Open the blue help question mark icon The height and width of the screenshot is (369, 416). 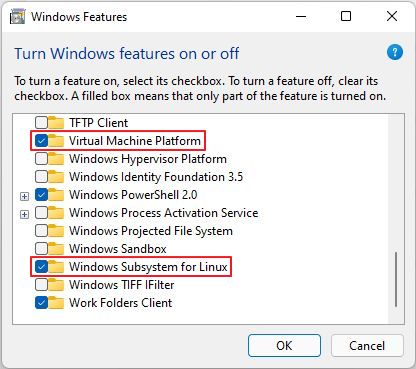click(395, 53)
